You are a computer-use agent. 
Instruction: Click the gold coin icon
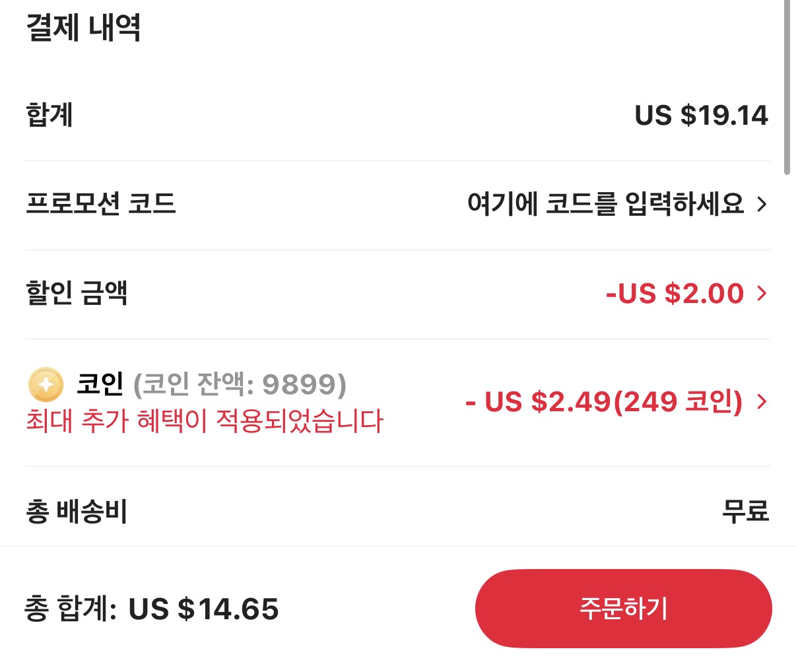point(46,384)
